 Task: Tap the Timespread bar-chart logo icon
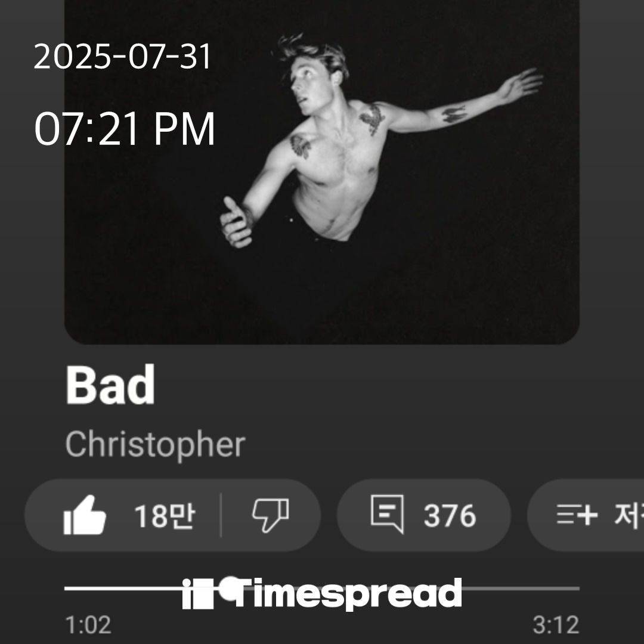click(x=198, y=593)
